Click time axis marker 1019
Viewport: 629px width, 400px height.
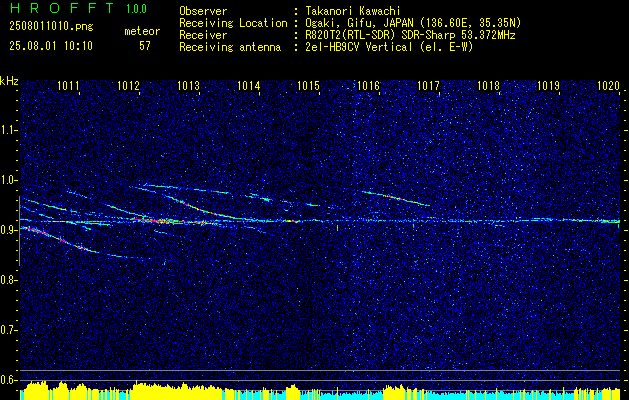pyautogui.click(x=548, y=85)
